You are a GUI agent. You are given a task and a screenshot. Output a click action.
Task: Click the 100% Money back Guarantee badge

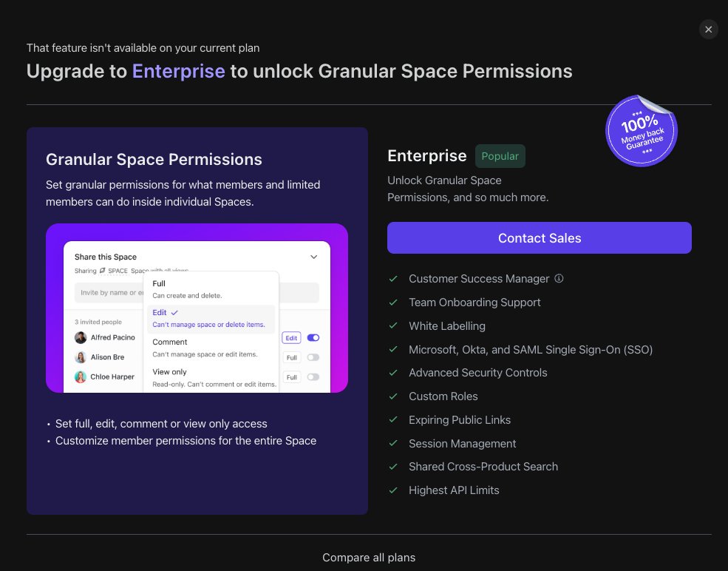(x=642, y=131)
